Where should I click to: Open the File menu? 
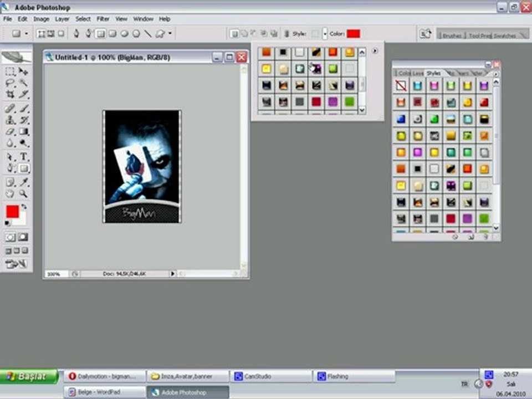click(x=7, y=19)
